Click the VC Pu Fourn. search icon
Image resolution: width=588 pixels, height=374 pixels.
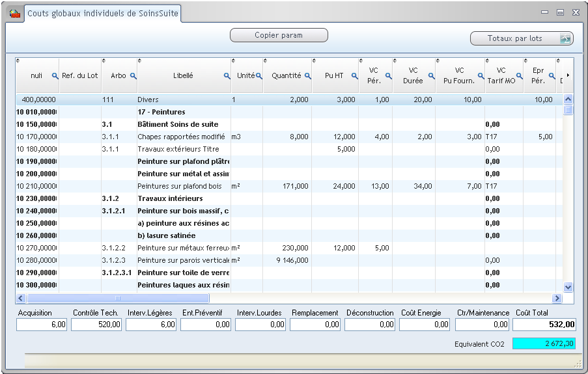click(x=481, y=76)
